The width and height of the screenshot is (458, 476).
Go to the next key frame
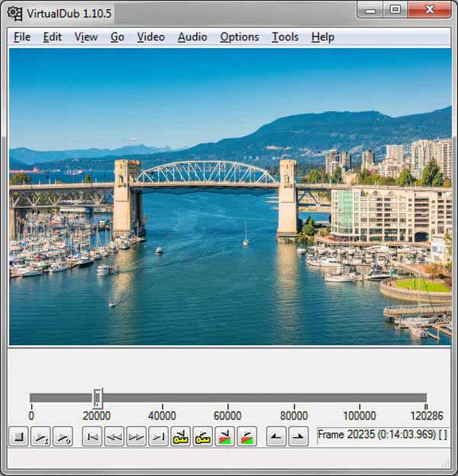tap(203, 436)
